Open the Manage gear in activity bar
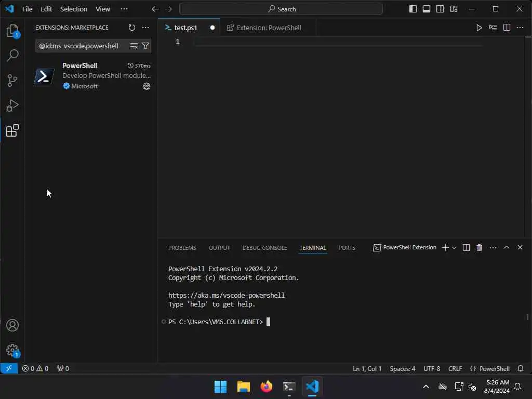532x399 pixels. tap(12, 350)
